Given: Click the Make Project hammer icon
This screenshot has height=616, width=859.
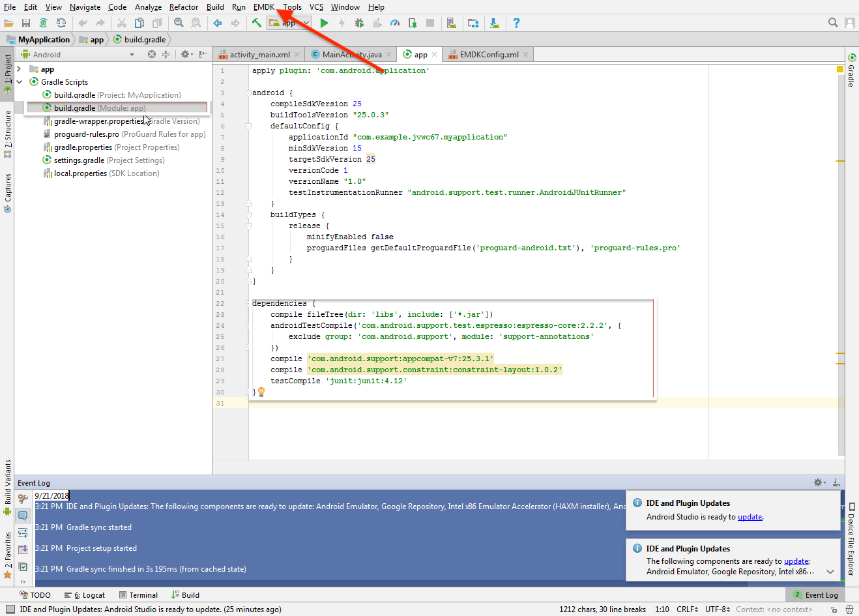Looking at the screenshot, I should (257, 23).
